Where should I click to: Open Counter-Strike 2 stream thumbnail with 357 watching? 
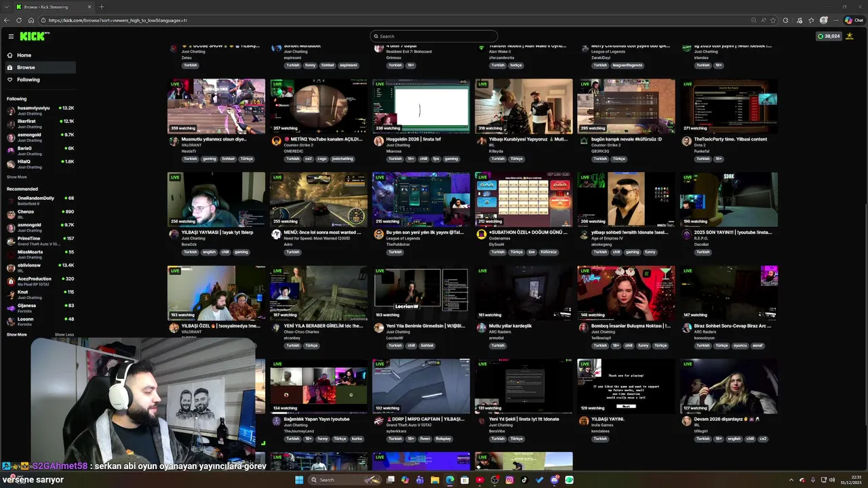point(319,106)
